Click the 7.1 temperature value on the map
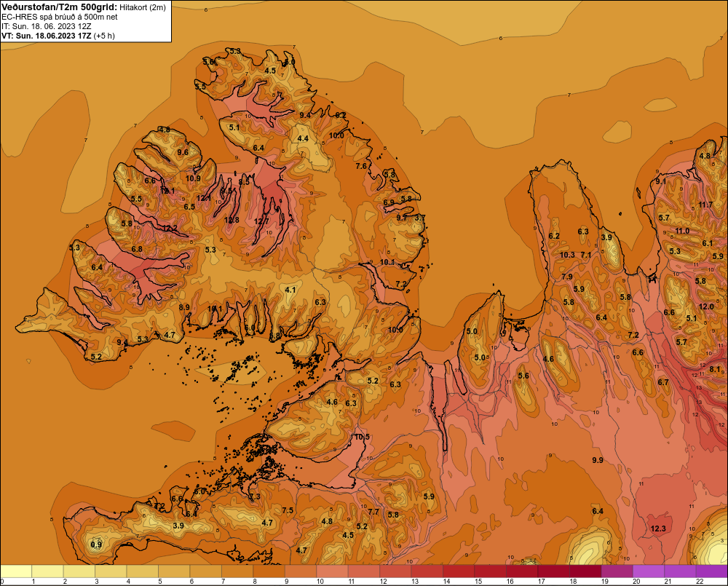The image size is (728, 586). click(x=586, y=255)
